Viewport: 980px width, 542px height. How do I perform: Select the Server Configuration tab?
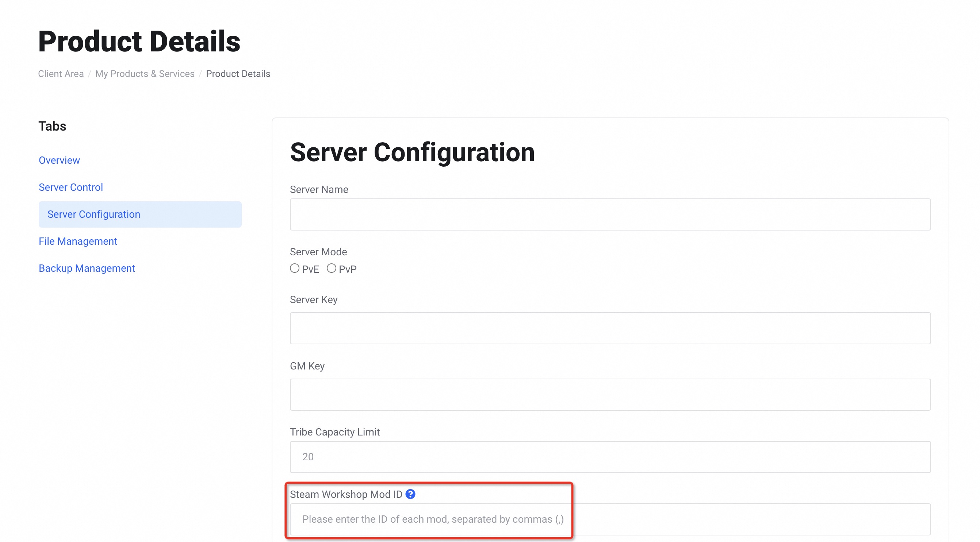tap(94, 214)
